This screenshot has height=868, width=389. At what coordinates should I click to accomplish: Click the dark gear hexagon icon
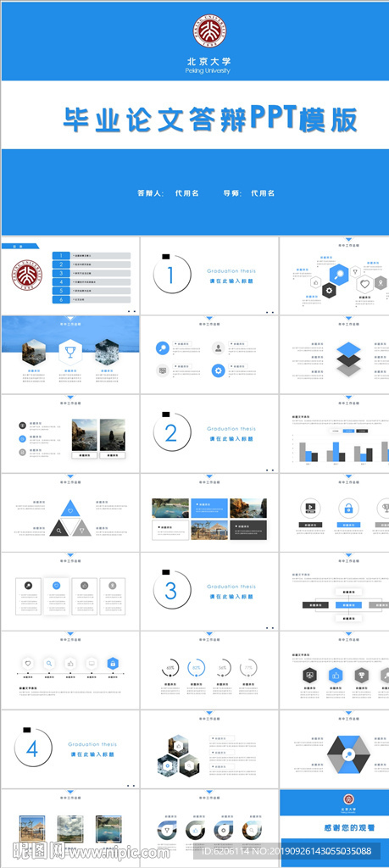329,290
